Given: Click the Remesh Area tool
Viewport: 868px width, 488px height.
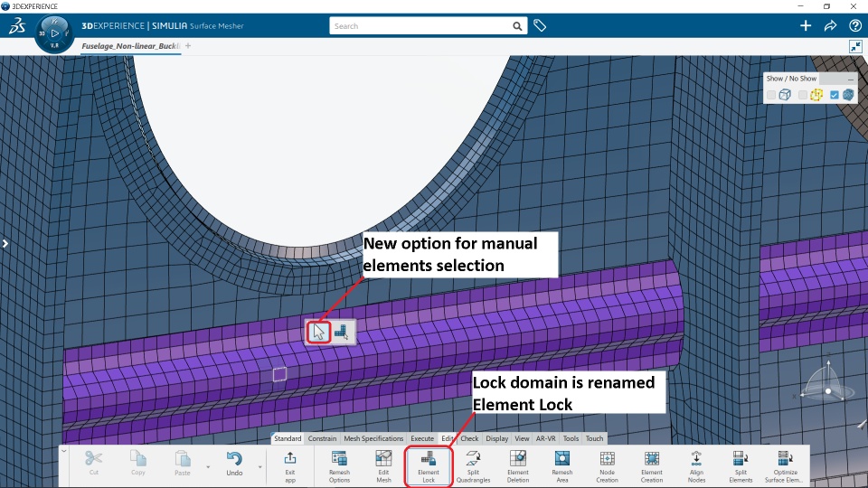Looking at the screenshot, I should (x=561, y=459).
